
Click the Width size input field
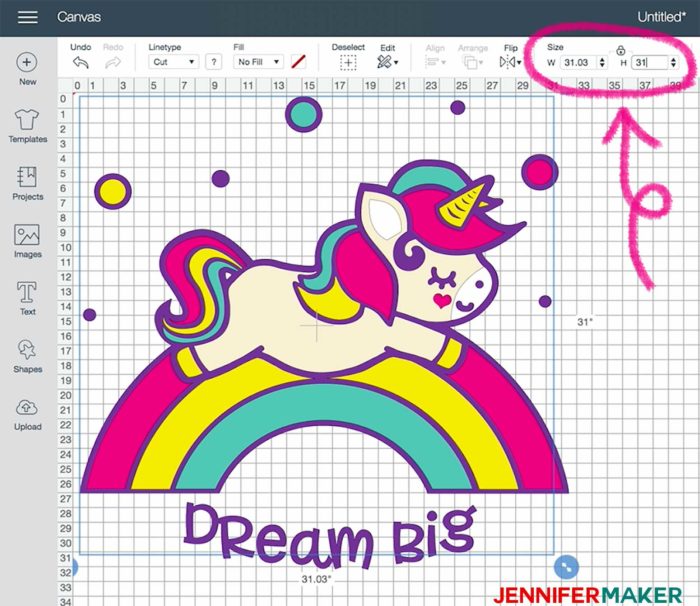[579, 63]
